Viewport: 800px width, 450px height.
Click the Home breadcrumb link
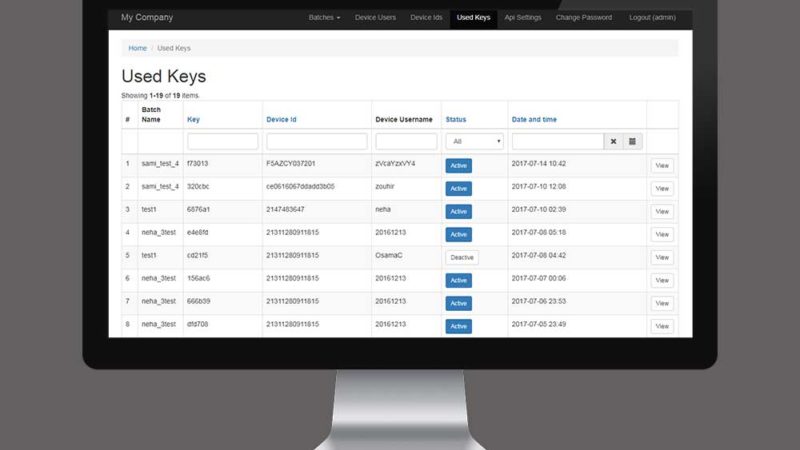click(137, 48)
